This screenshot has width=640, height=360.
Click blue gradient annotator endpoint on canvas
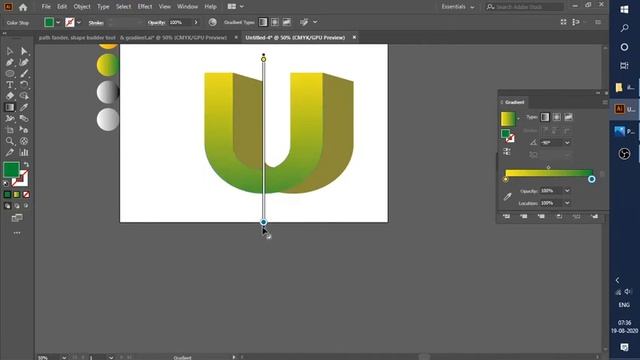(x=263, y=222)
